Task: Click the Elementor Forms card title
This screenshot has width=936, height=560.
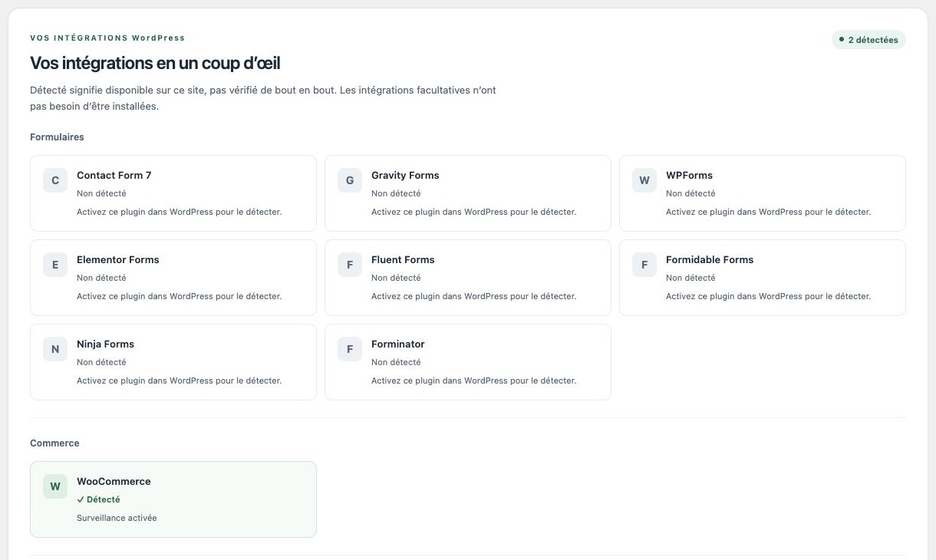Action: point(118,260)
